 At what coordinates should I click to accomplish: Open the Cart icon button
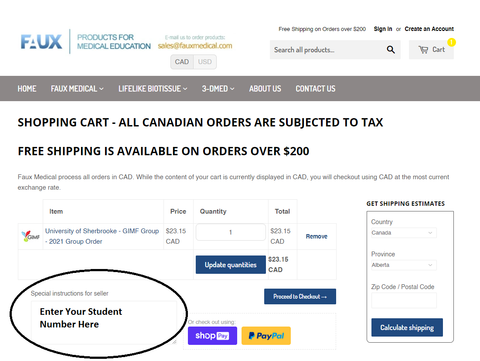point(431,50)
